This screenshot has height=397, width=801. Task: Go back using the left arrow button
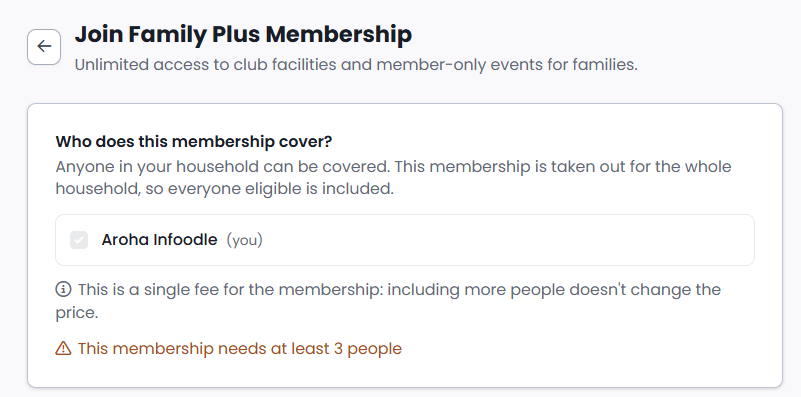44,47
